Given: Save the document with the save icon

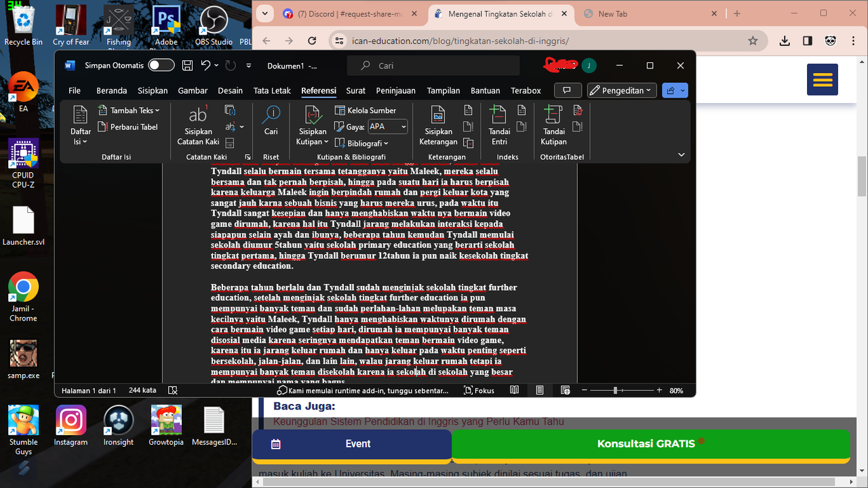Looking at the screenshot, I should pyautogui.click(x=187, y=66).
